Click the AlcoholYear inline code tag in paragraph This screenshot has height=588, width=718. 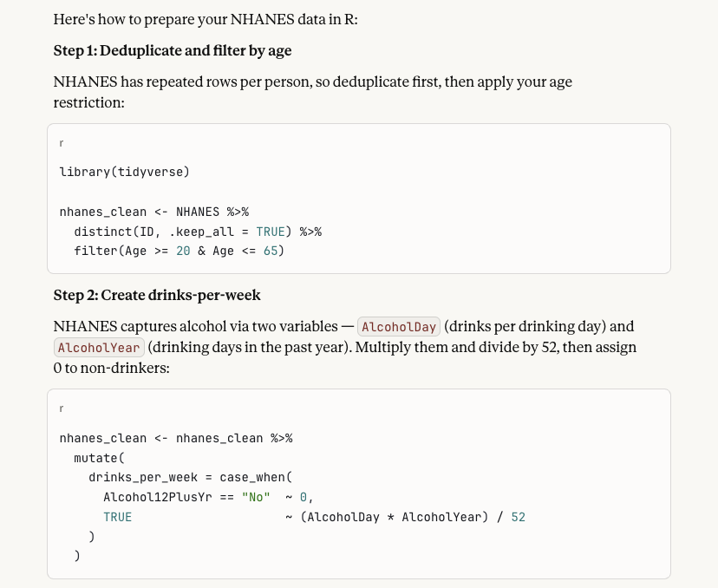(99, 348)
